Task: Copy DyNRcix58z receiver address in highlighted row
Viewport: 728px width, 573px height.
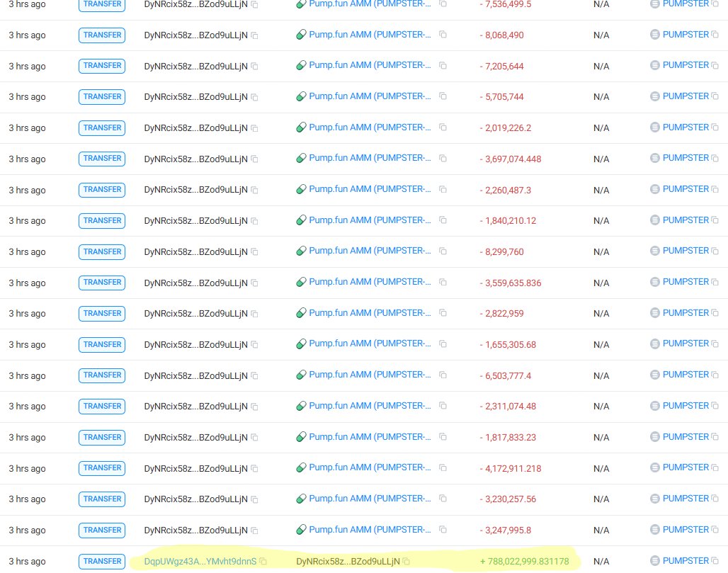Action: (406, 561)
